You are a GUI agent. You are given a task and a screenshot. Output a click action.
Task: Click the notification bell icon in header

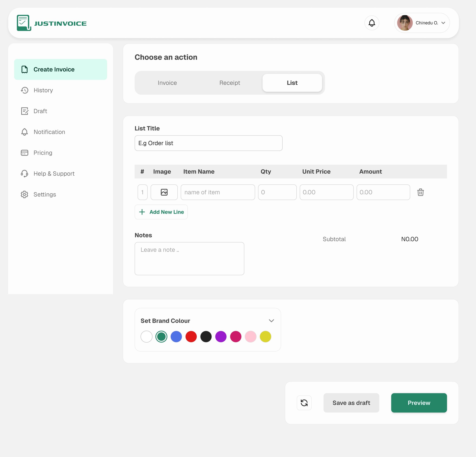(x=372, y=23)
